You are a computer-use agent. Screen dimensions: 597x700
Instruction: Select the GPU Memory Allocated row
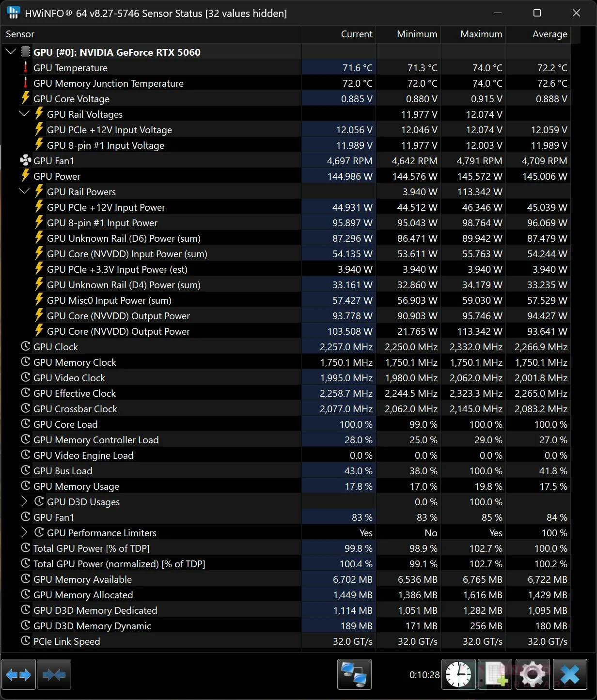[x=286, y=595]
